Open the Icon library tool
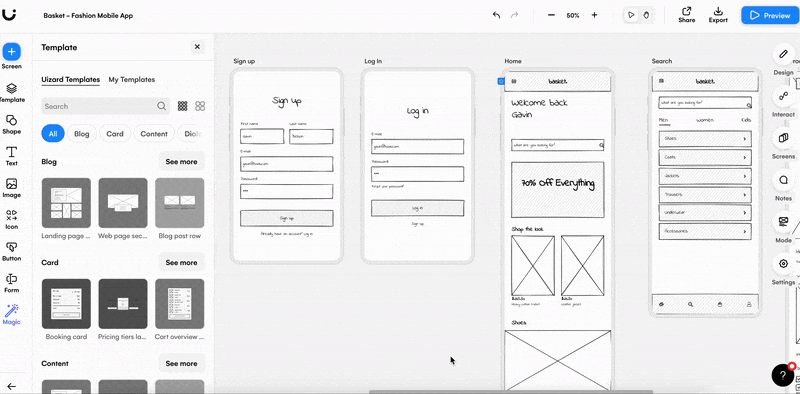This screenshot has height=394, width=800. pos(11,215)
